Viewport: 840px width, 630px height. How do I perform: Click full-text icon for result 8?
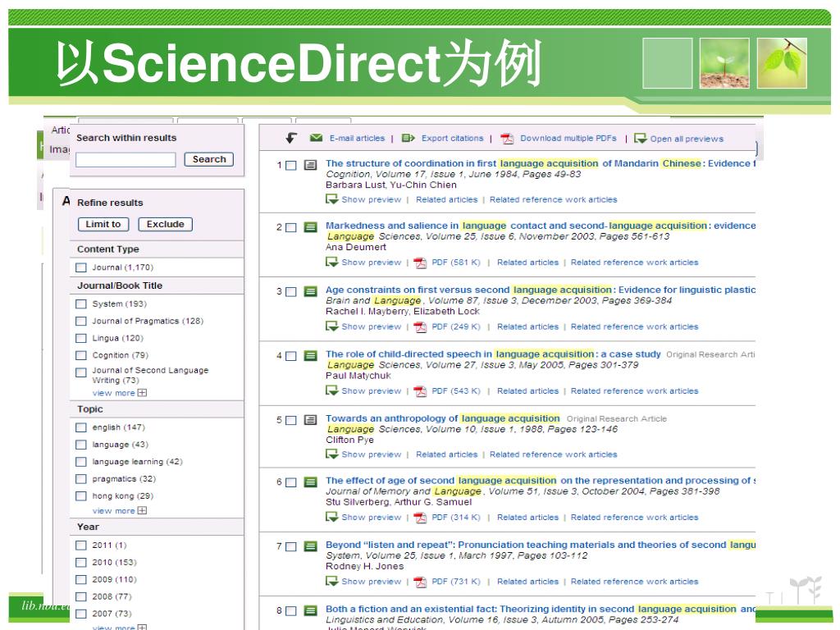pos(311,610)
